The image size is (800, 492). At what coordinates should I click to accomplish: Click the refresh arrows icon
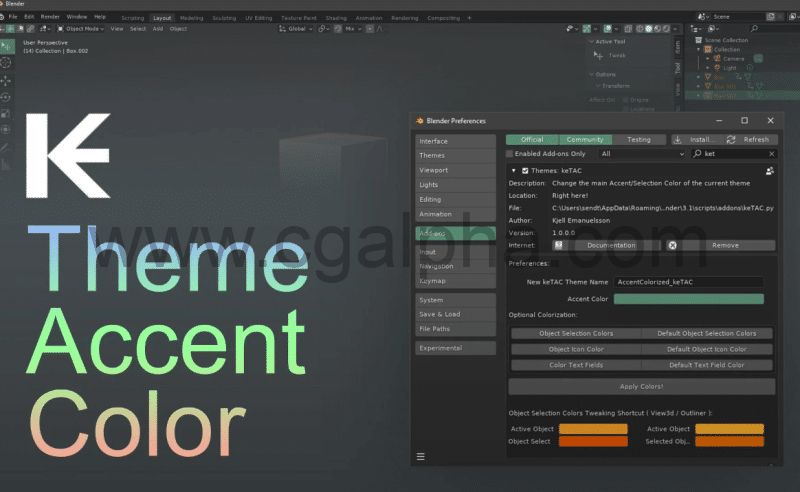[731, 139]
